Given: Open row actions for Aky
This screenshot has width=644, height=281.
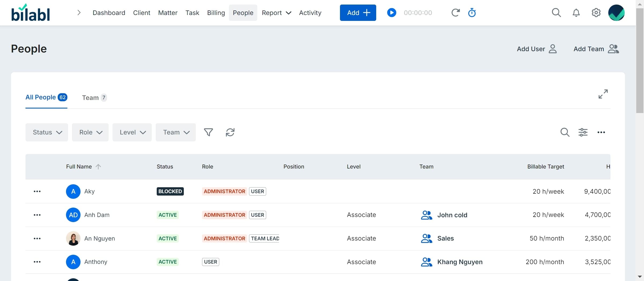Looking at the screenshot, I should [x=37, y=191].
